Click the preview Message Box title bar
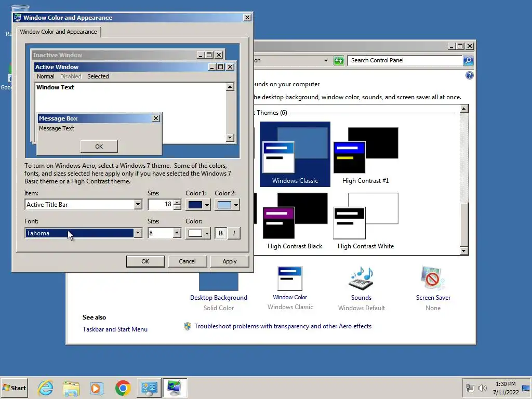Viewport: 532px width, 399px height. pos(95,118)
